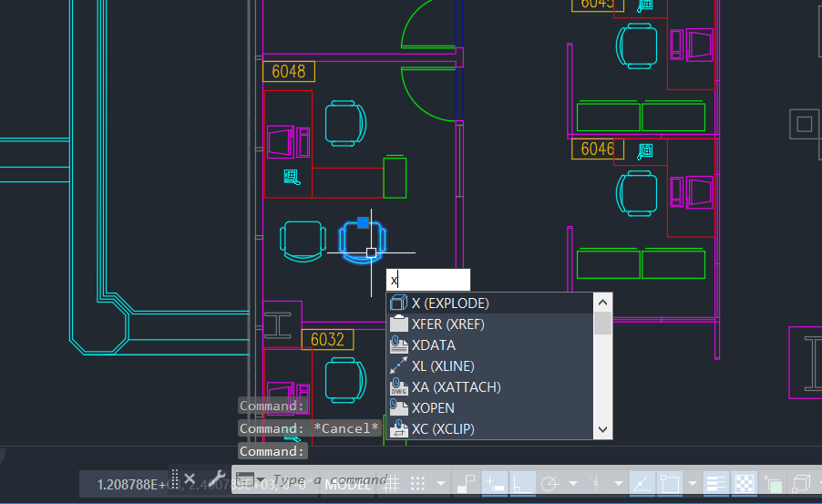Click the selected chair's blue grip
This screenshot has width=822, height=504.
point(363,222)
